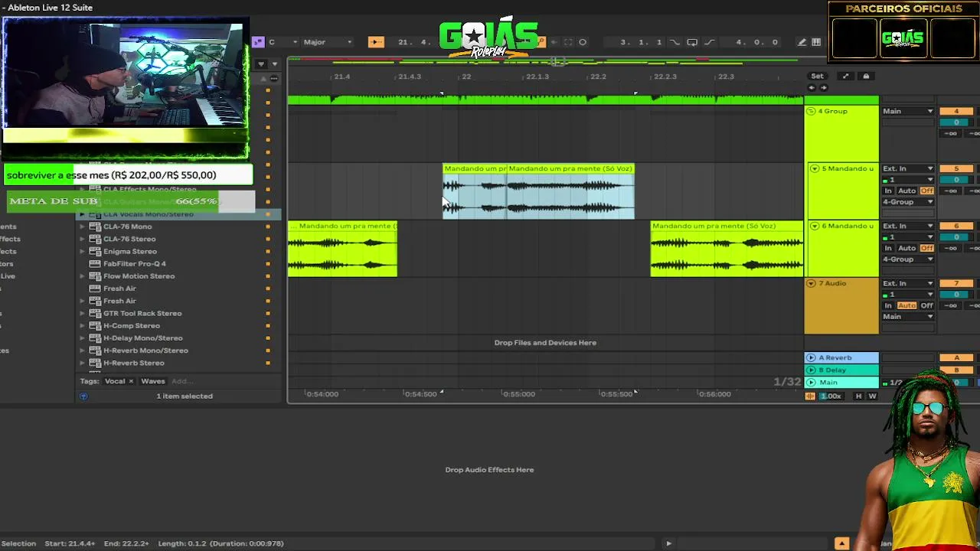The width and height of the screenshot is (980, 551).
Task: Set track 5 monitor to Auto
Action: pos(906,191)
